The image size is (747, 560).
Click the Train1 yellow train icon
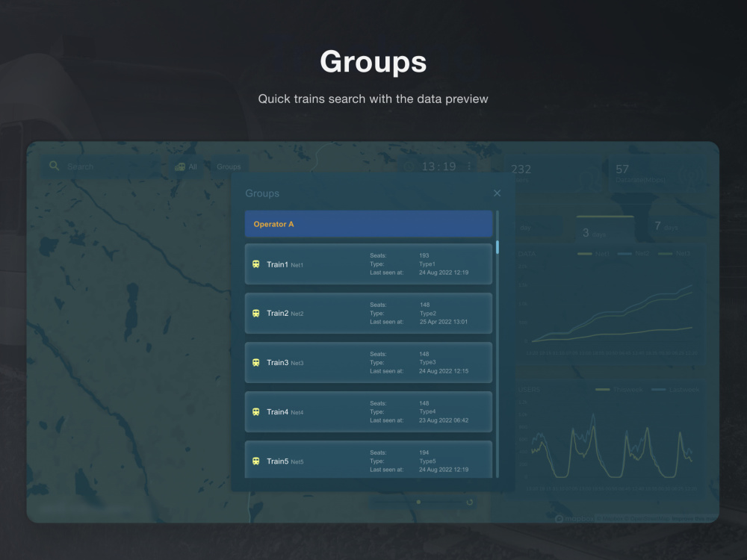click(255, 264)
